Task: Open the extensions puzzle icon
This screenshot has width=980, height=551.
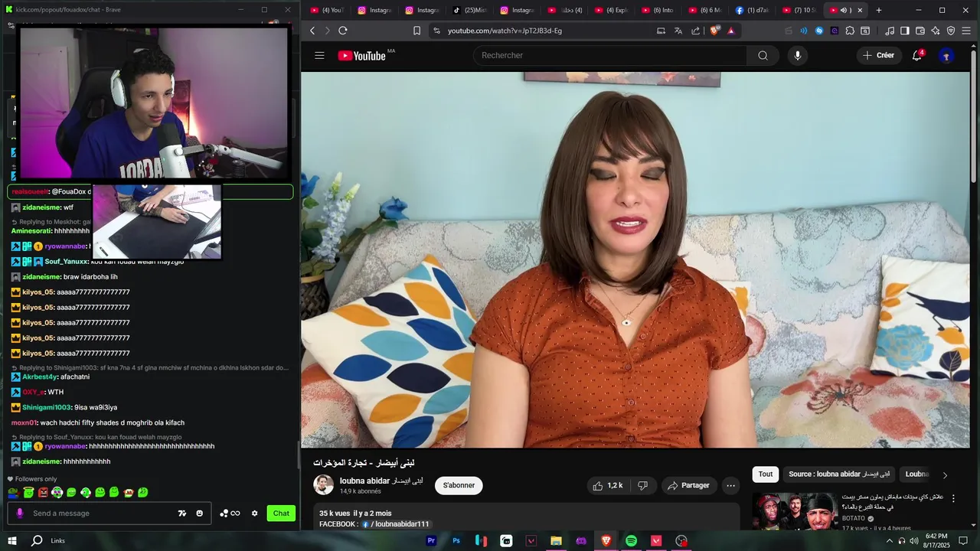Action: (850, 31)
